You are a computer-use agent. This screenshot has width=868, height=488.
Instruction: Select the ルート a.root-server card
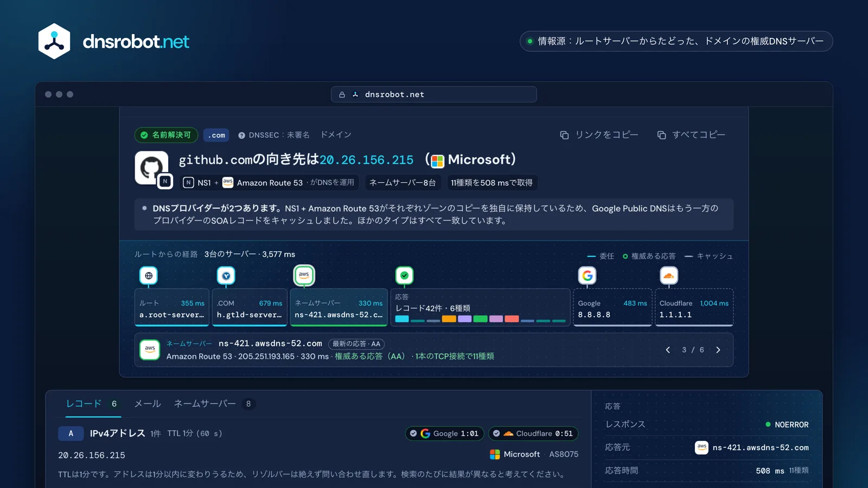click(x=172, y=307)
